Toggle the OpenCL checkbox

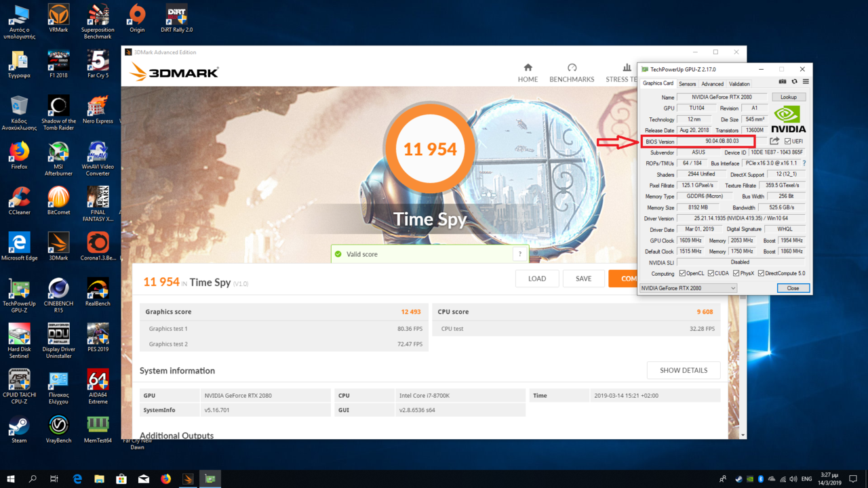[682, 273]
